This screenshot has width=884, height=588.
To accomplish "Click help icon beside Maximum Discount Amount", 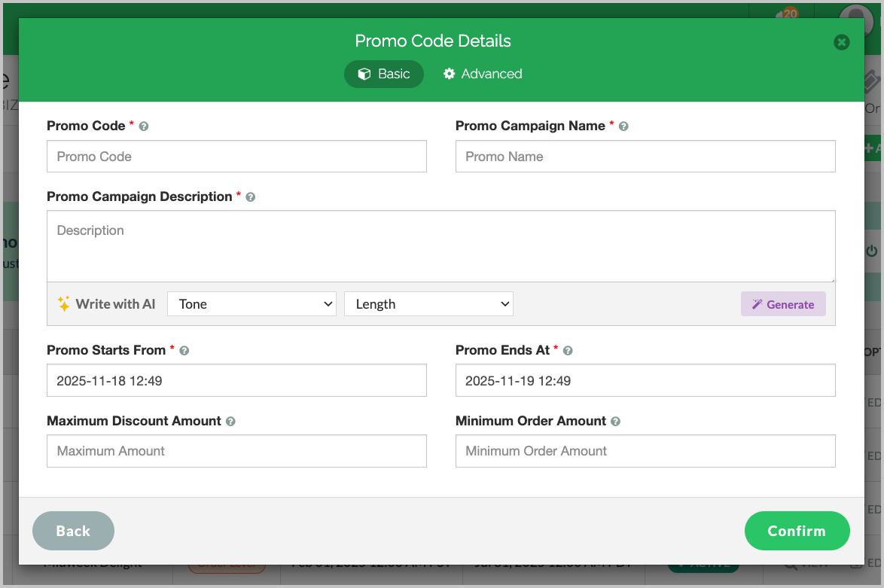I will click(231, 422).
